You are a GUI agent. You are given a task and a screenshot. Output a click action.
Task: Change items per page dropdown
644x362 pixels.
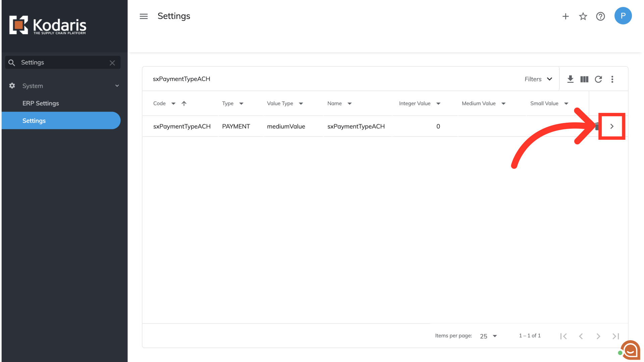(488, 336)
